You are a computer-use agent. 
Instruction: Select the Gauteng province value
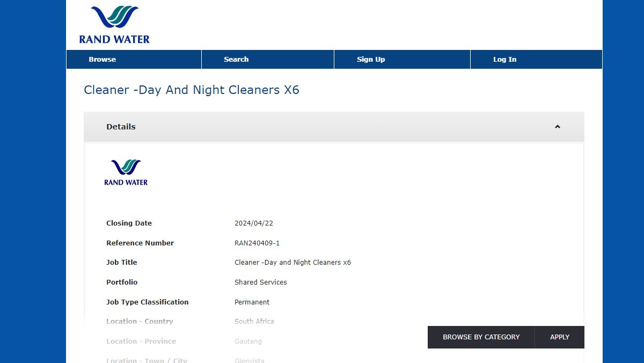pyautogui.click(x=248, y=341)
